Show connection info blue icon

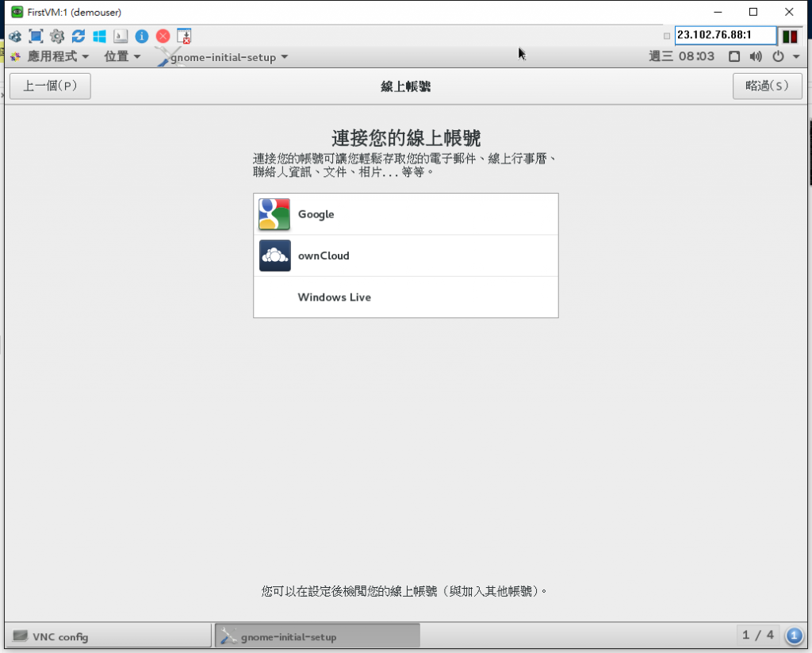[x=142, y=36]
